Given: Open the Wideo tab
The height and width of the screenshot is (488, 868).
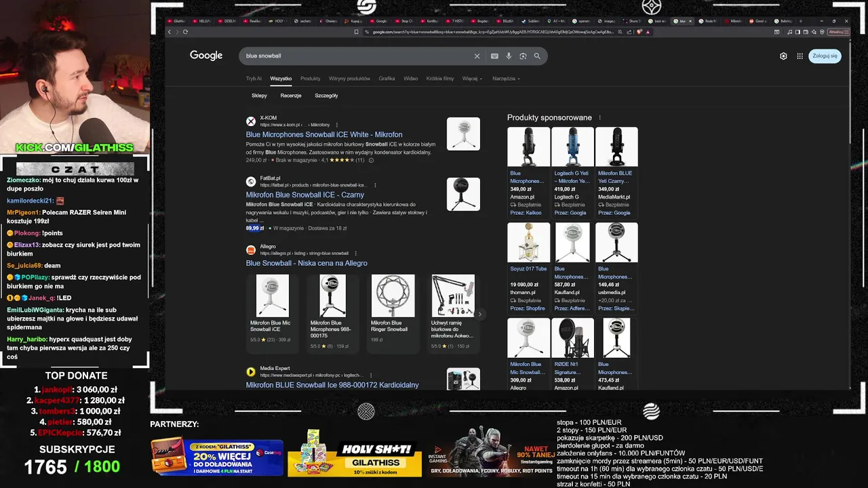Looking at the screenshot, I should pyautogui.click(x=410, y=79).
